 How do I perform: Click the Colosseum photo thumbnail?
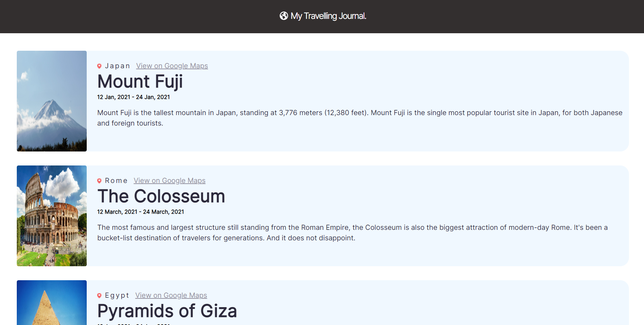click(52, 216)
